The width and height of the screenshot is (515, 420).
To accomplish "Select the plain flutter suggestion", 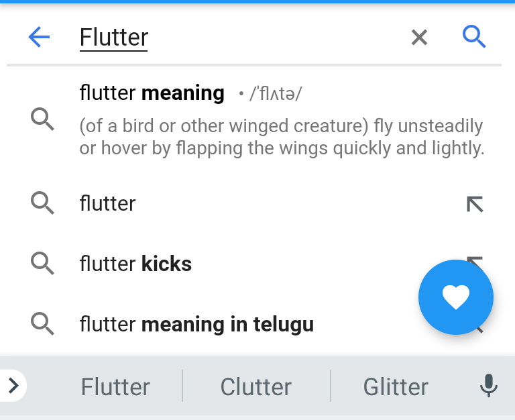I will pyautogui.click(x=257, y=203).
